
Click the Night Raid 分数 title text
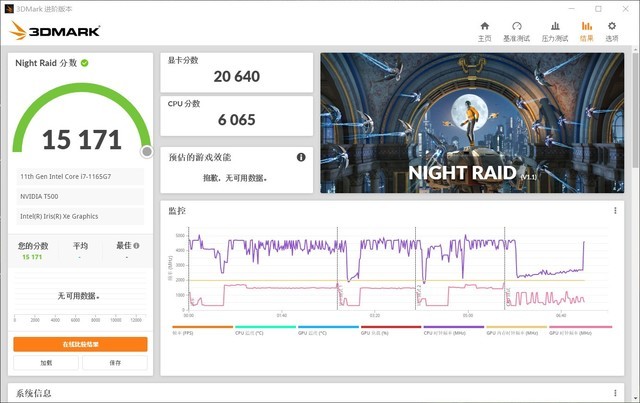(46, 63)
